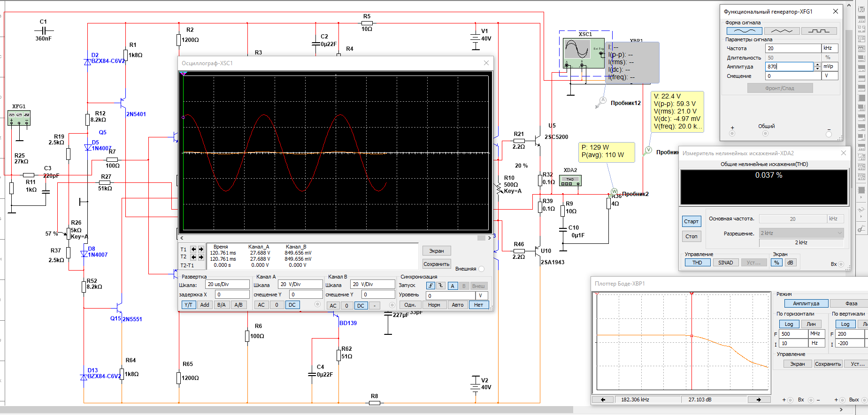The image size is (868, 415).
Task: Select square waveform in function generator
Action: (819, 31)
